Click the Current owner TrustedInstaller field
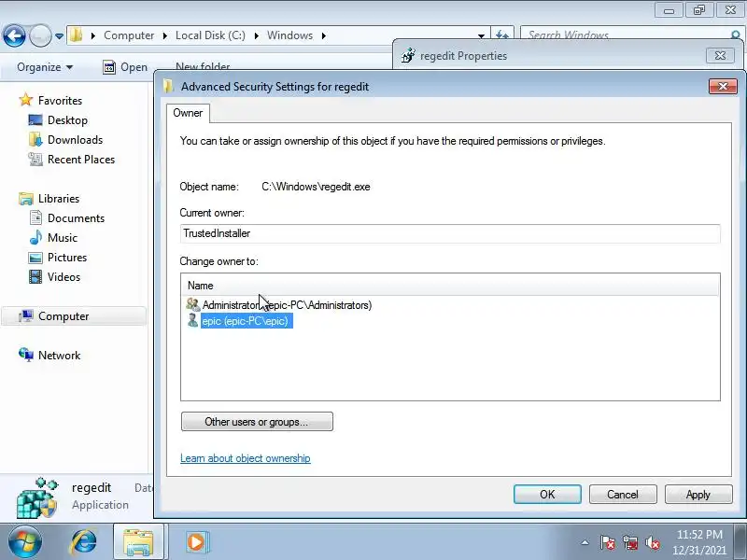747x560 pixels. pyautogui.click(x=450, y=233)
